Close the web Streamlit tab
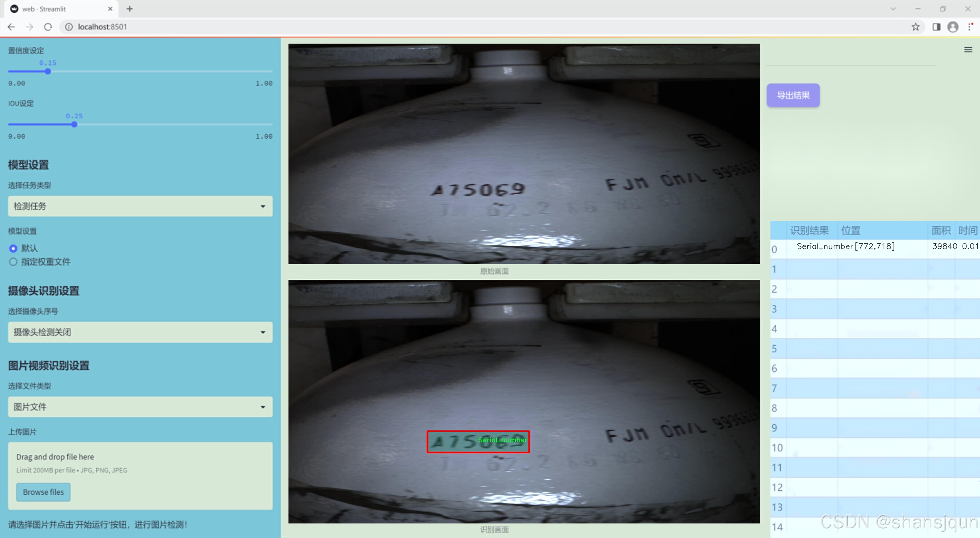The image size is (980, 538). point(110,9)
